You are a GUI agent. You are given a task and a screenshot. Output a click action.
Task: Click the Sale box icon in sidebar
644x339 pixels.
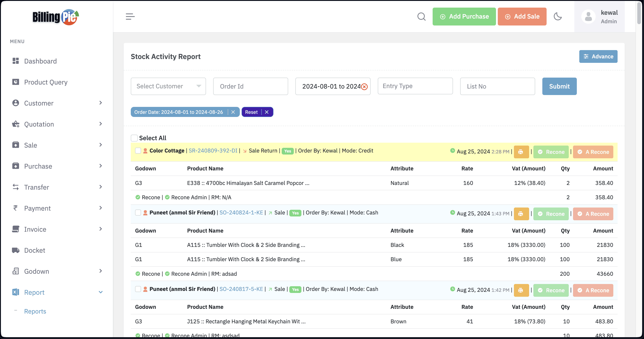[x=15, y=145]
